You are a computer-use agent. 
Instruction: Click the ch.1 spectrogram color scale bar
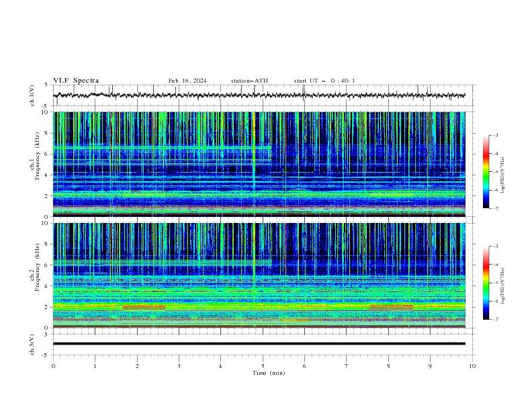[486, 172]
